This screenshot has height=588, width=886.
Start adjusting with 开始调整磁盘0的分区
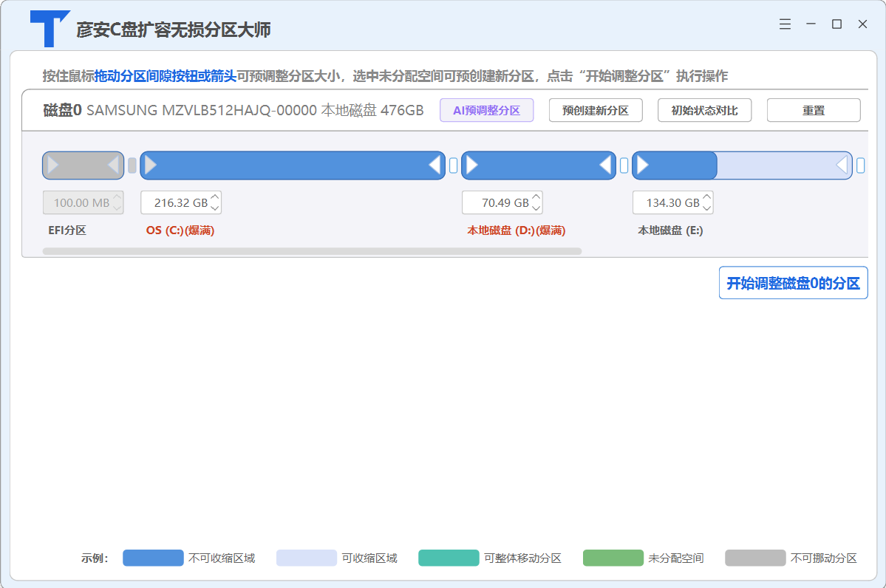(x=794, y=283)
